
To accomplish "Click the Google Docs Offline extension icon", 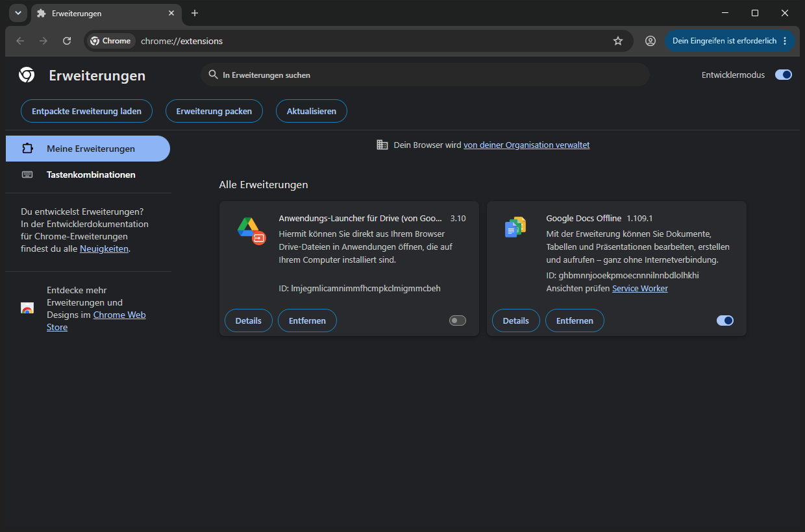I will coord(515,228).
